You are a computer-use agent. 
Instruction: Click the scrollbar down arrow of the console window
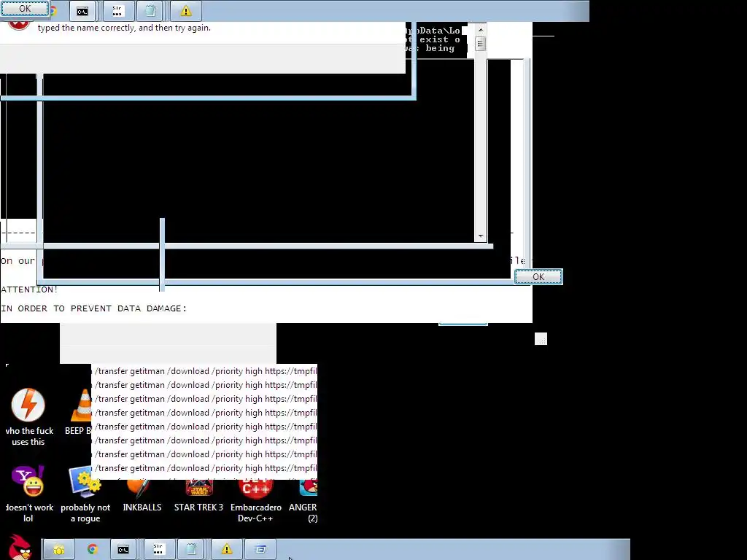(x=480, y=236)
